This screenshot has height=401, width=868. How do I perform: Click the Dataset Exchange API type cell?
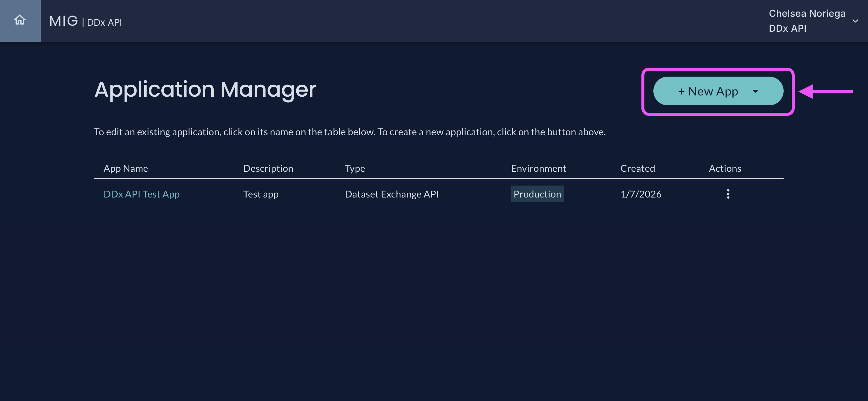391,194
